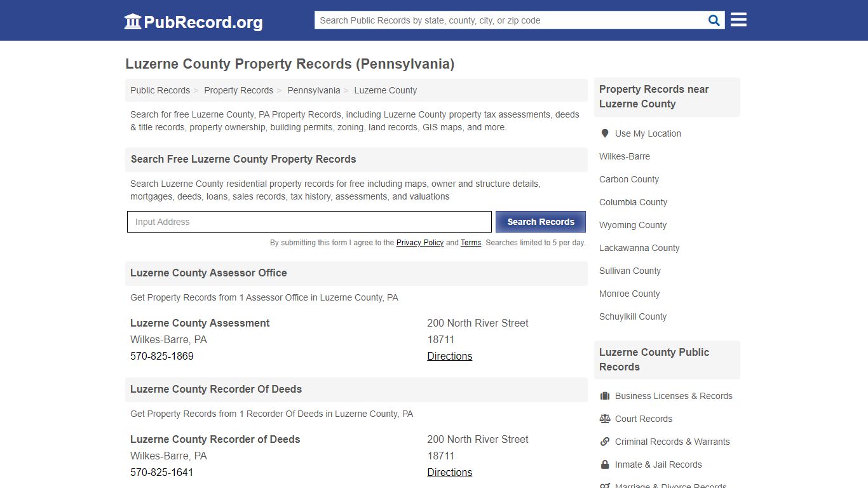The width and height of the screenshot is (868, 488).
Task: Open the Privacy Policy link
Action: [x=420, y=243]
